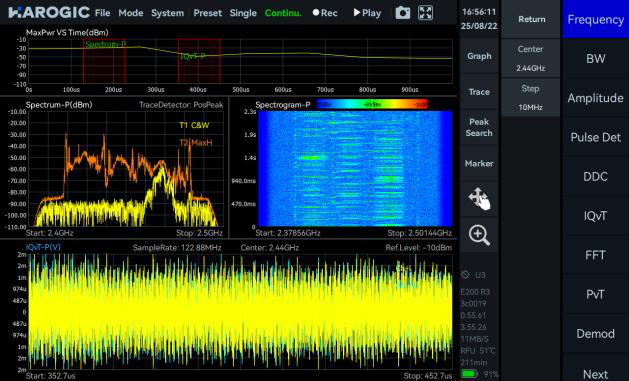Click the U3 connection status icon
The height and width of the screenshot is (381, 629).
(466, 275)
